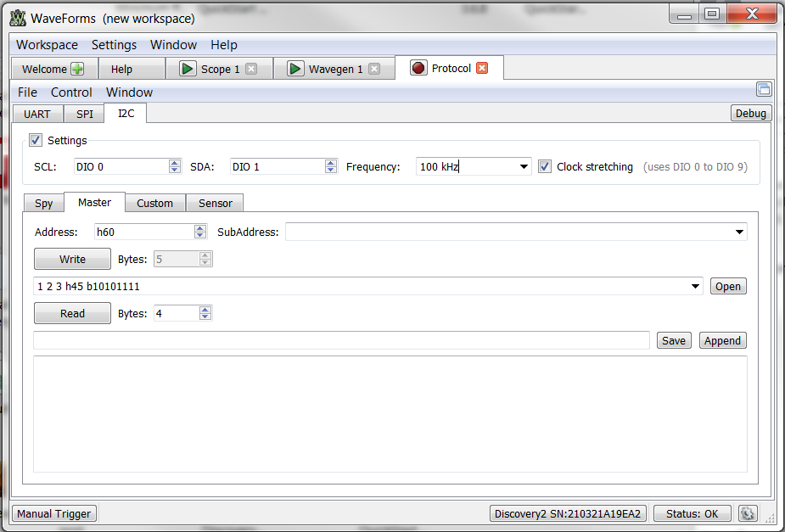Click the gear icon in the status bar
The height and width of the screenshot is (532, 785).
[748, 513]
